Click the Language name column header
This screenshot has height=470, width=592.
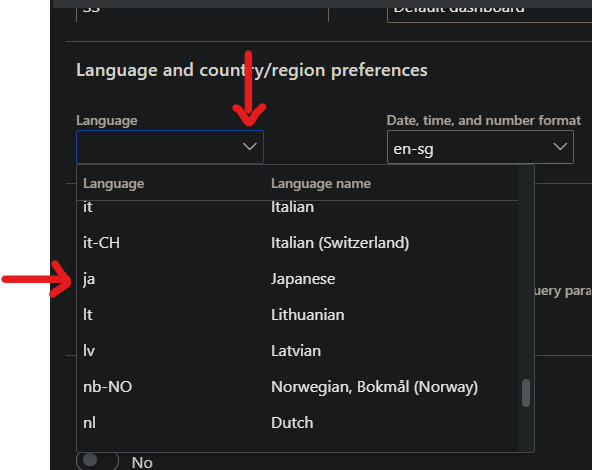pyautogui.click(x=321, y=183)
